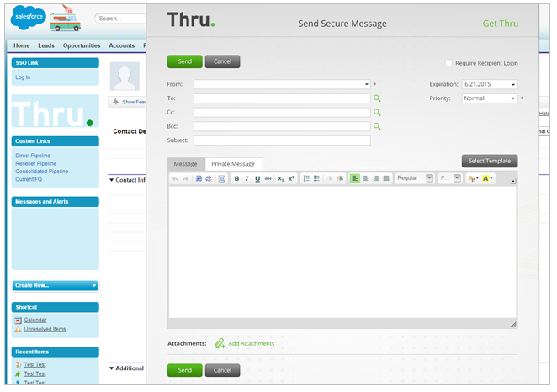Click the Log In link

click(23, 77)
